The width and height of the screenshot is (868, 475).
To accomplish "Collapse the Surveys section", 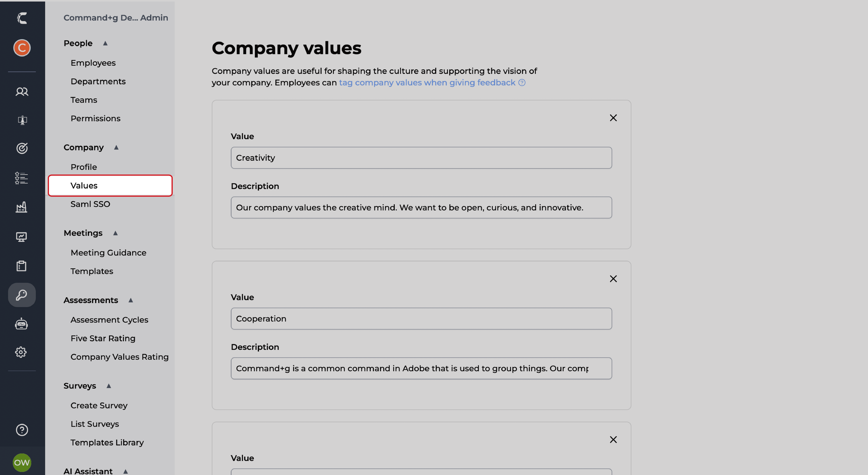I will pyautogui.click(x=108, y=386).
